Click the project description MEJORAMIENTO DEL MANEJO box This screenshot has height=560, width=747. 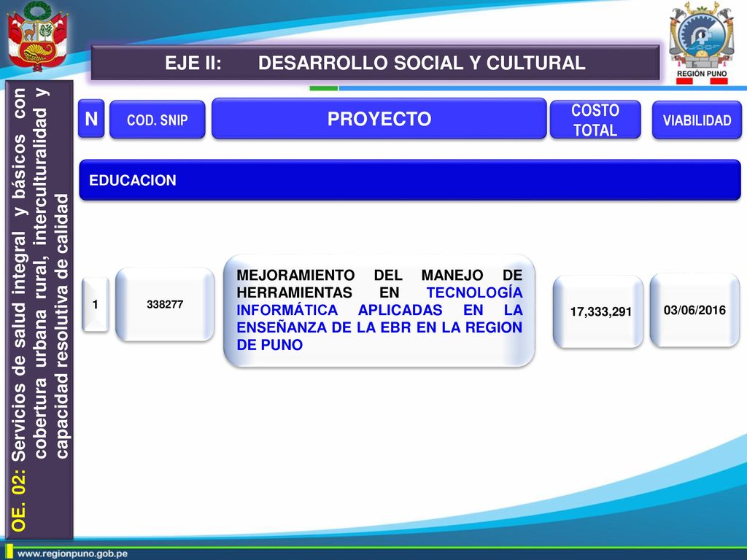pyautogui.click(x=379, y=311)
